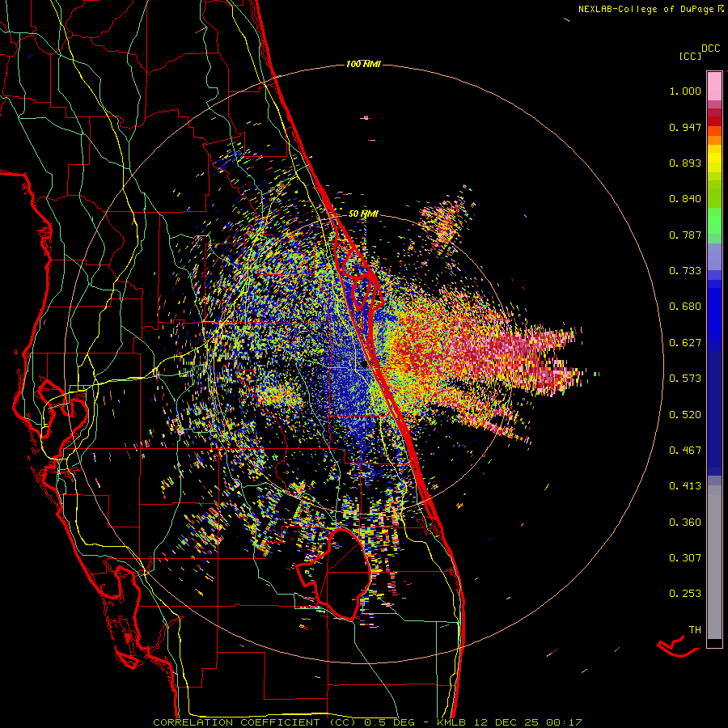Viewport: 728px width, 728px height.
Task: Click the 0.360 color scale value
Action: coord(685,523)
